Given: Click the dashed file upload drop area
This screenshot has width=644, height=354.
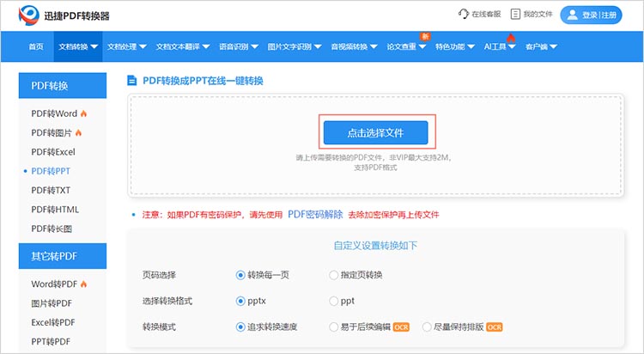Looking at the screenshot, I should tap(376, 145).
